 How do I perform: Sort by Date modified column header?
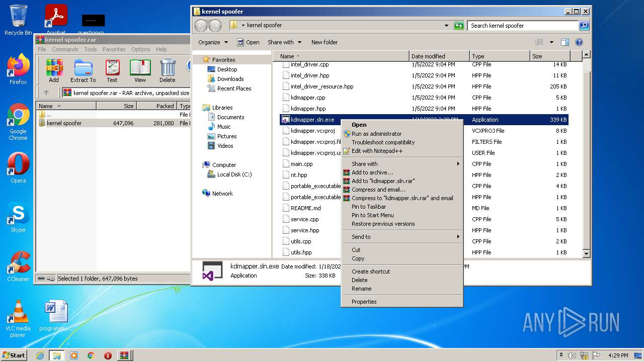[439, 56]
